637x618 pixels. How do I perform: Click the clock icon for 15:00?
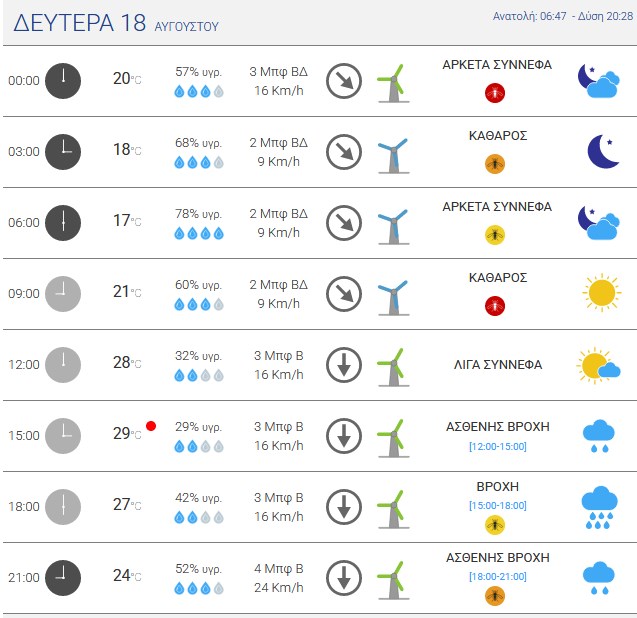click(63, 436)
